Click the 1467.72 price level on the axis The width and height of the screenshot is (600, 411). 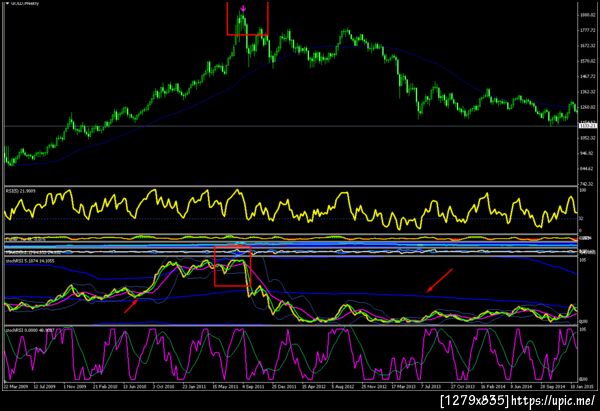[x=587, y=77]
